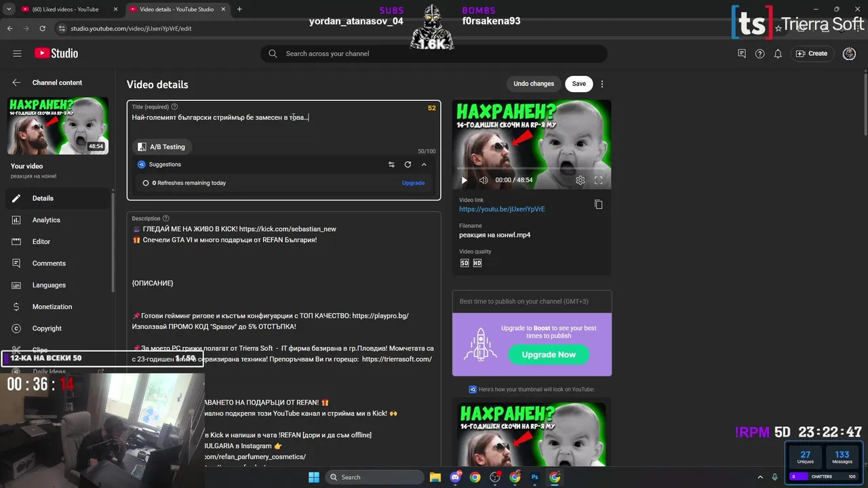Screen dimensions: 868x488
Task: Open the Windows Start menu
Action: click(x=314, y=477)
